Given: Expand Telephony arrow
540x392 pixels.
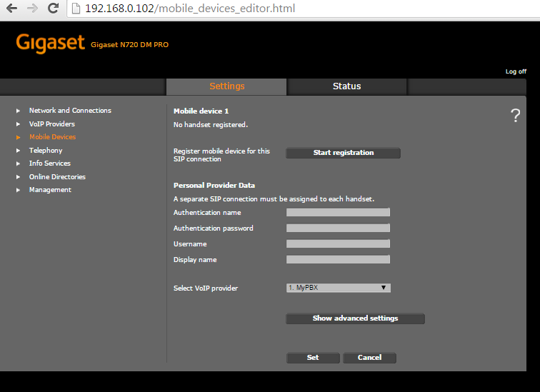Looking at the screenshot, I should coord(19,151).
